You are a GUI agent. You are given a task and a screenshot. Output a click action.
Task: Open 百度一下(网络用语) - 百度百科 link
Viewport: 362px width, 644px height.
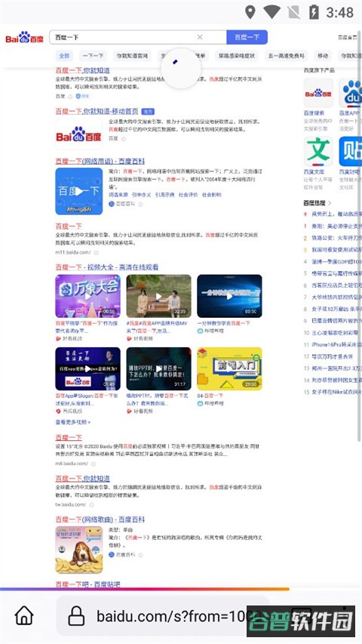point(100,161)
